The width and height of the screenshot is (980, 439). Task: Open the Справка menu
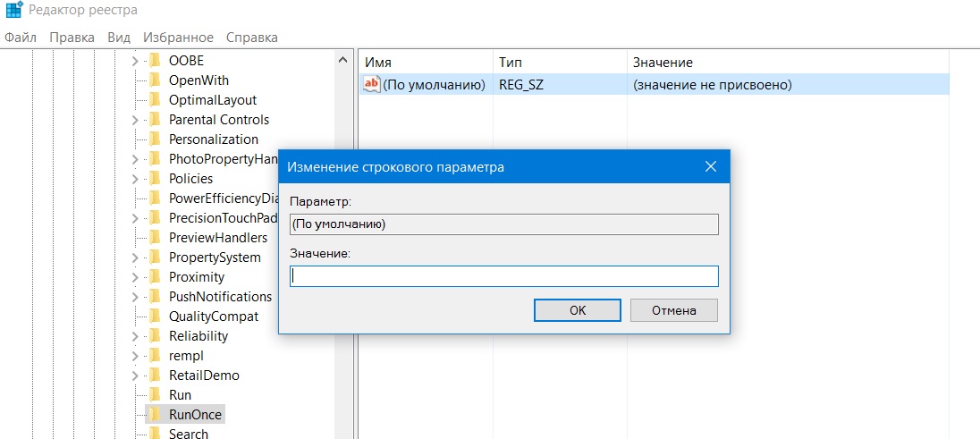252,38
